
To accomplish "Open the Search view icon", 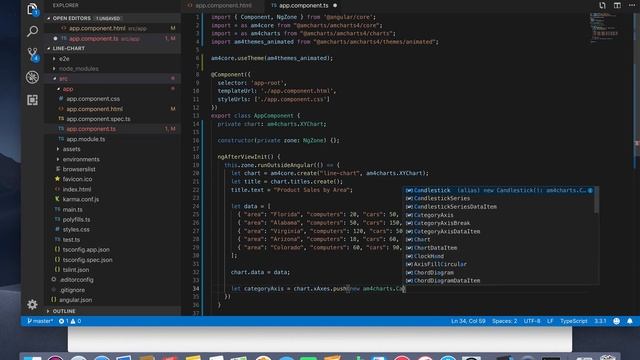I will pyautogui.click(x=32, y=31).
